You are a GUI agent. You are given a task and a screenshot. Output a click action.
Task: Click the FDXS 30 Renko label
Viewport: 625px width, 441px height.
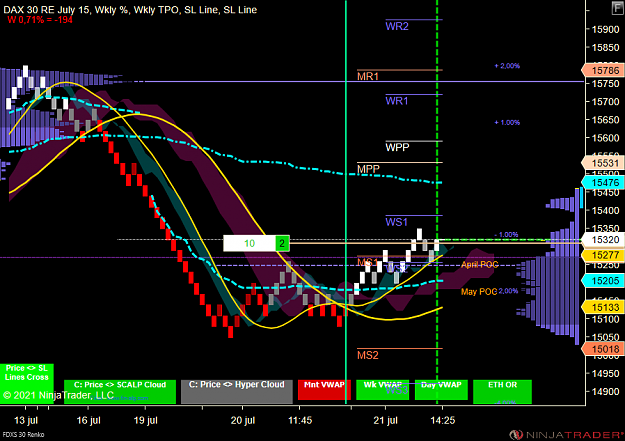click(x=24, y=435)
